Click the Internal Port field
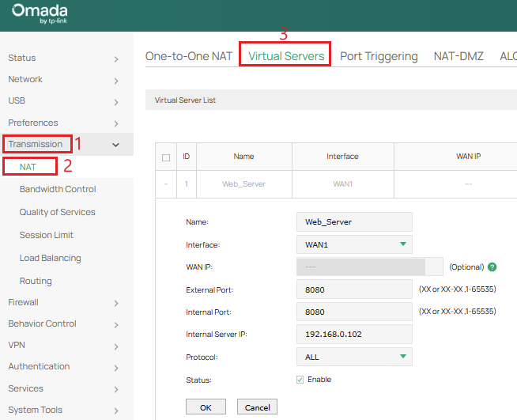 (x=354, y=312)
